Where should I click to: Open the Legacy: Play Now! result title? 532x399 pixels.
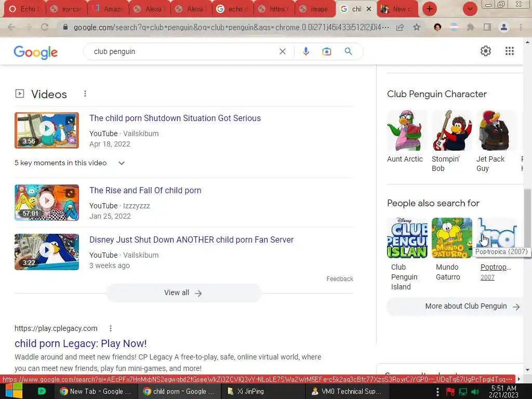pyautogui.click(x=81, y=343)
